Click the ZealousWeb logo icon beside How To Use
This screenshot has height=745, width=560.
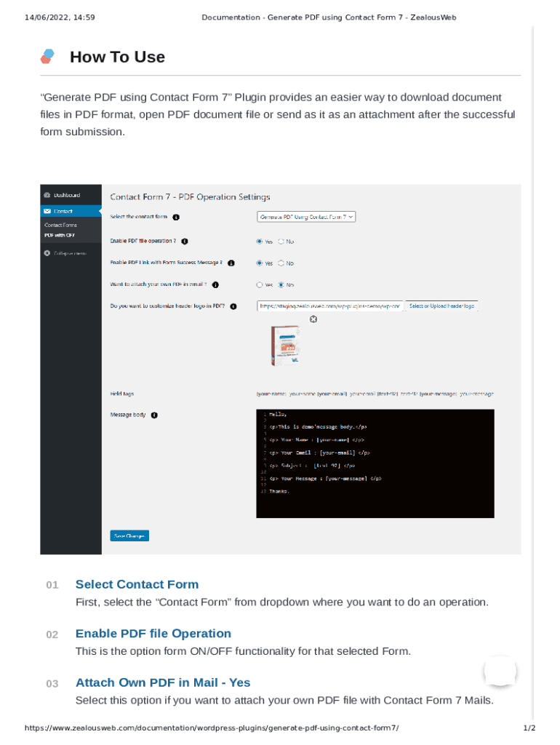click(x=48, y=57)
